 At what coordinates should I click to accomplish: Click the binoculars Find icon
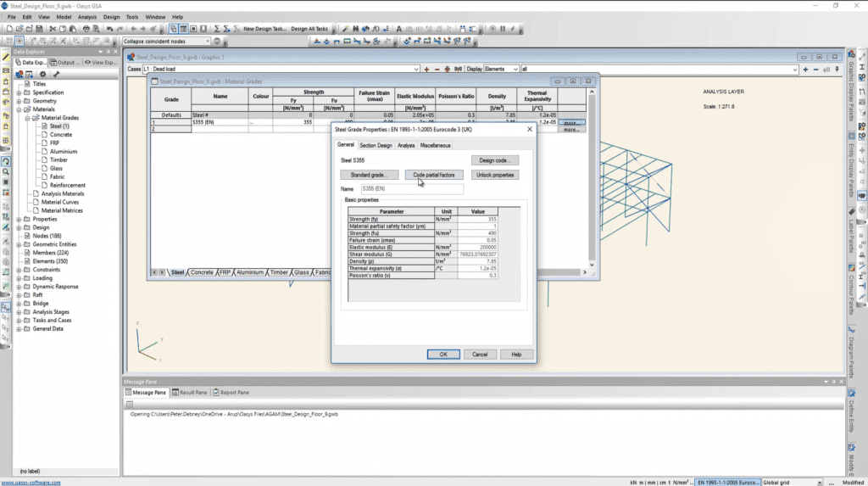pos(355,29)
